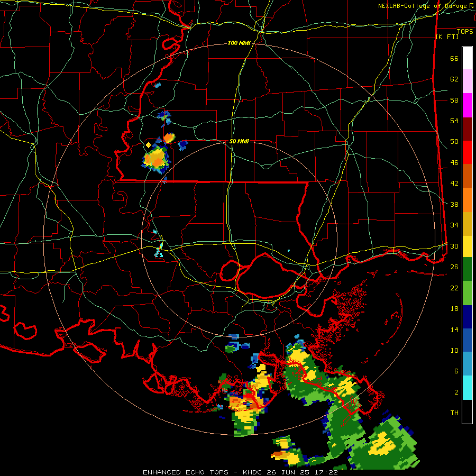Click the cyan legend color band

(467, 387)
